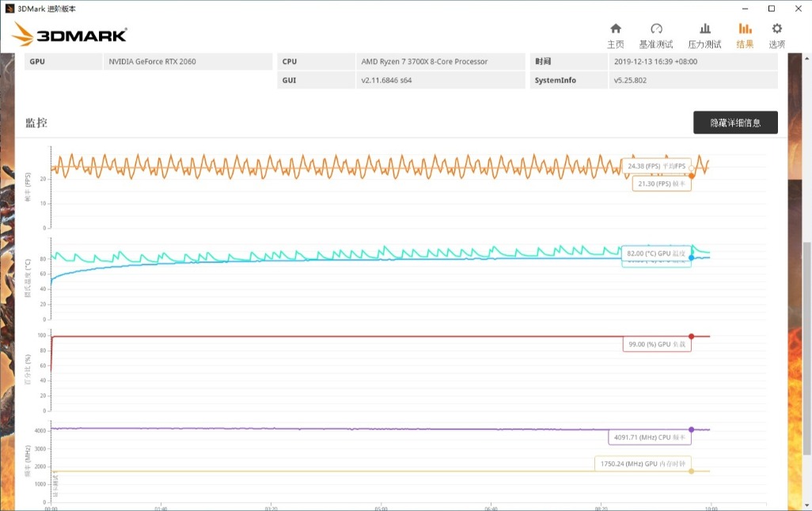
Task: Click the scrollbar down arrow
Action: tap(806, 505)
